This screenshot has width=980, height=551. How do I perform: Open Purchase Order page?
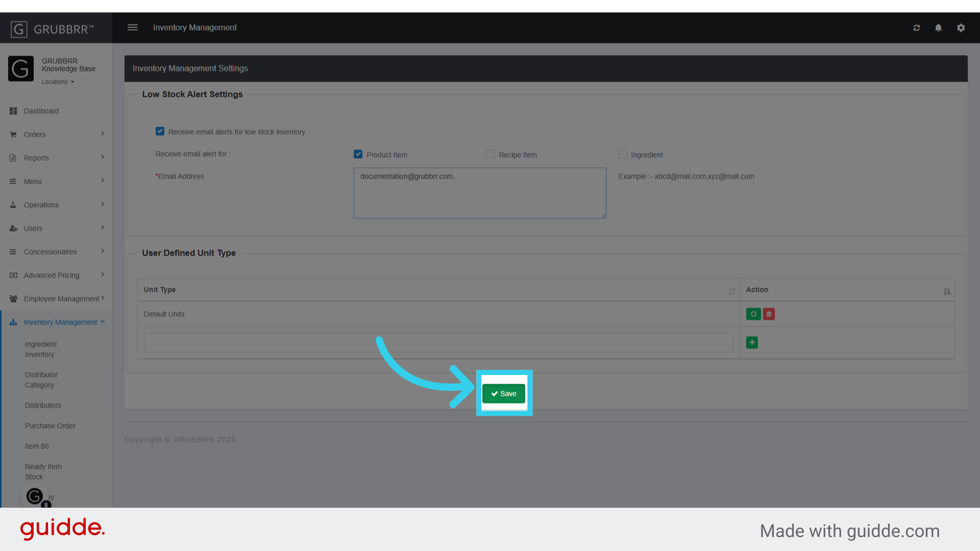(50, 426)
